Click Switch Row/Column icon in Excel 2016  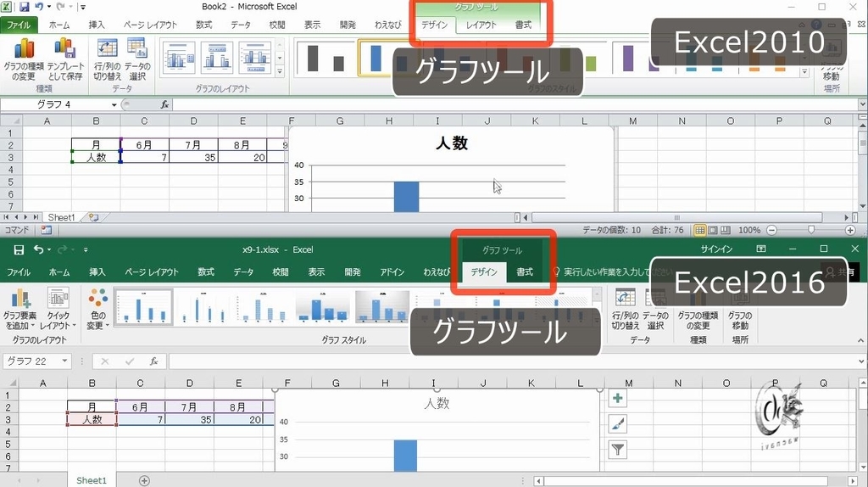click(x=625, y=309)
